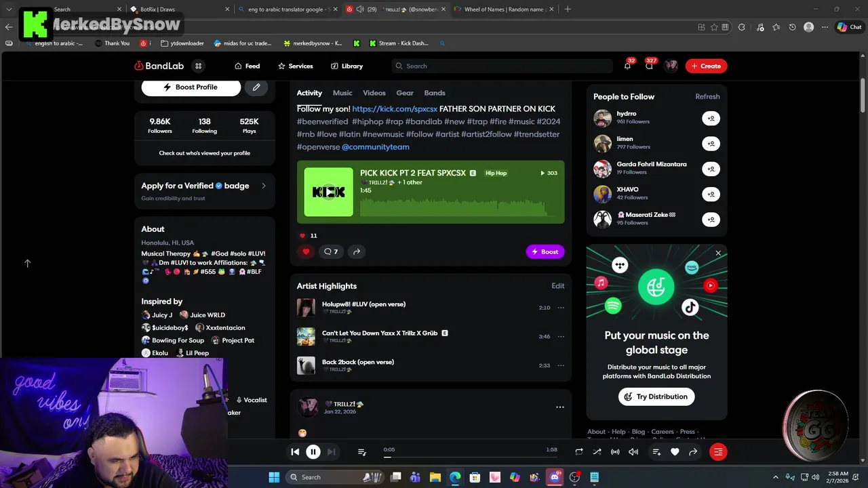
Task: Close the distribution promo card
Action: tap(718, 253)
